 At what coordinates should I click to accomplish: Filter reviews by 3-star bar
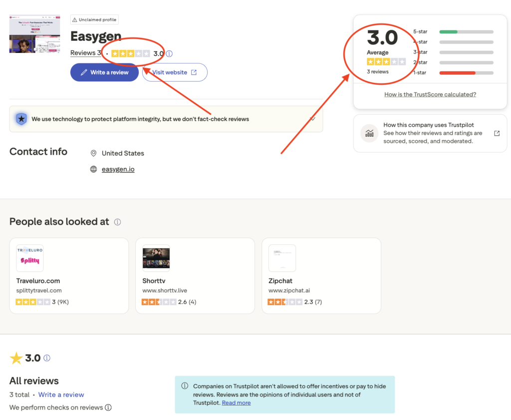(x=466, y=52)
